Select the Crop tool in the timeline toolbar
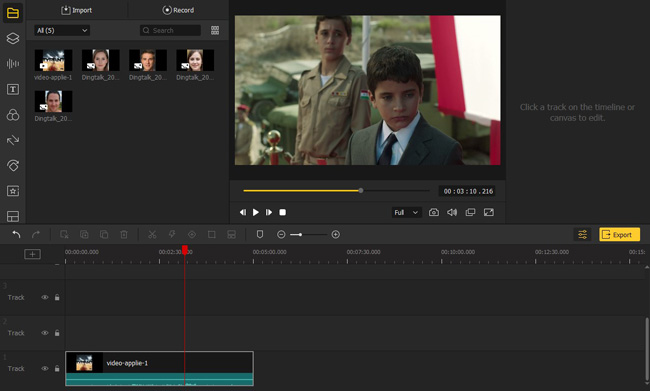The width and height of the screenshot is (650, 391). coord(211,235)
